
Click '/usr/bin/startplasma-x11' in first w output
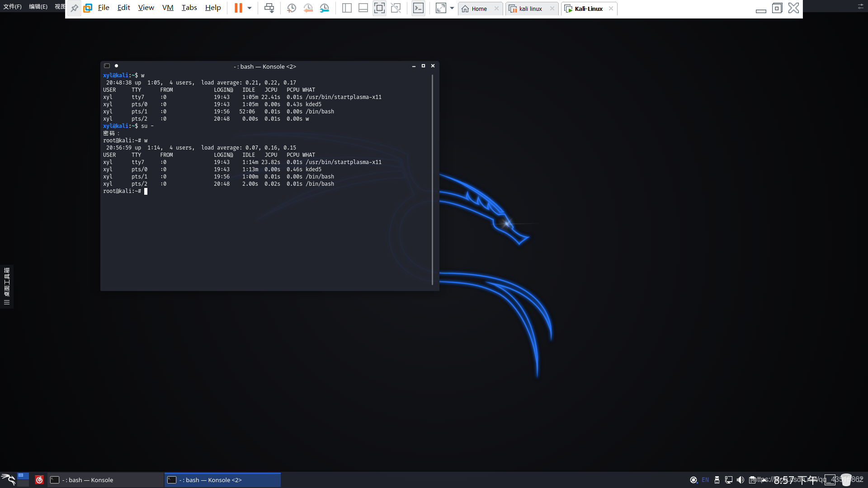coord(344,97)
